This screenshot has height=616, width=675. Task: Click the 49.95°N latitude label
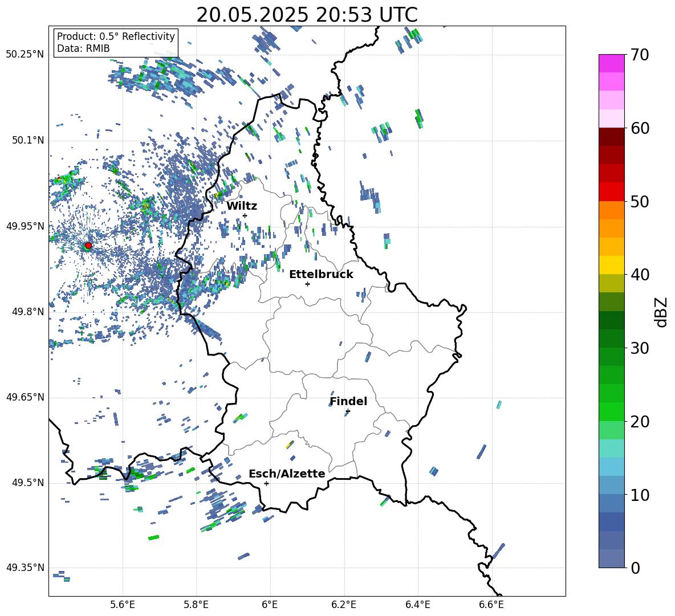(25, 226)
